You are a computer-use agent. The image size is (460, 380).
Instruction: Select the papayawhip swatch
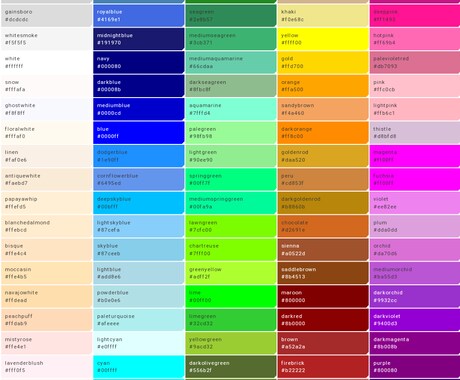tap(46, 203)
